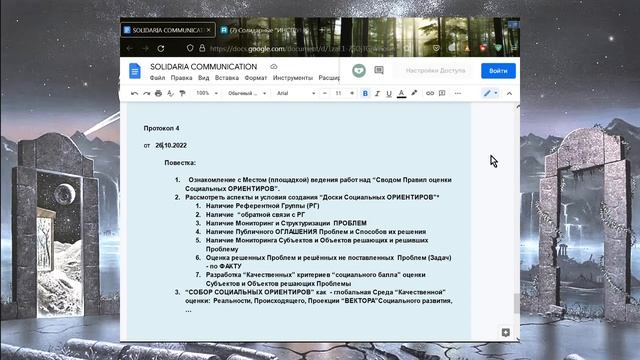Redo the last undone edit
This screenshot has width=640, height=360.
pyautogui.click(x=146, y=93)
